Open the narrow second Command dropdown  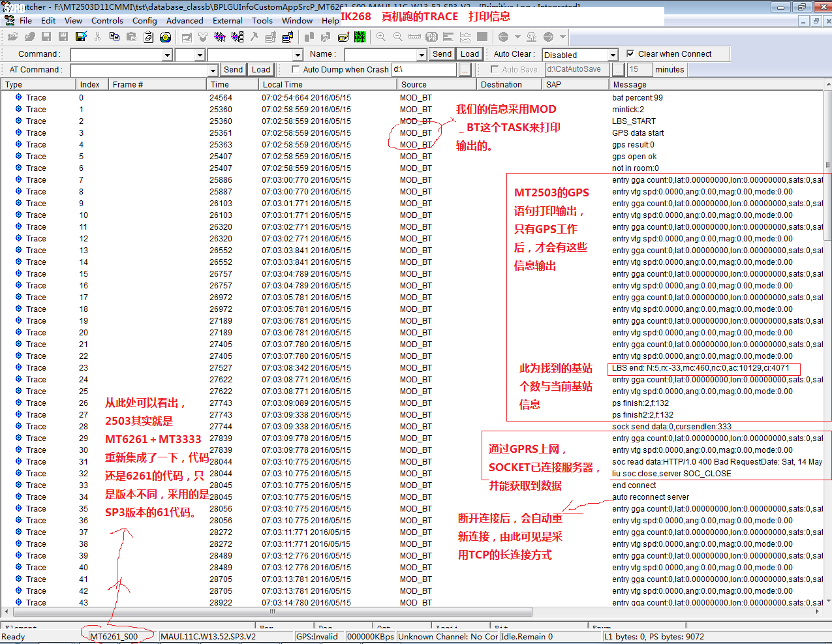[200, 55]
